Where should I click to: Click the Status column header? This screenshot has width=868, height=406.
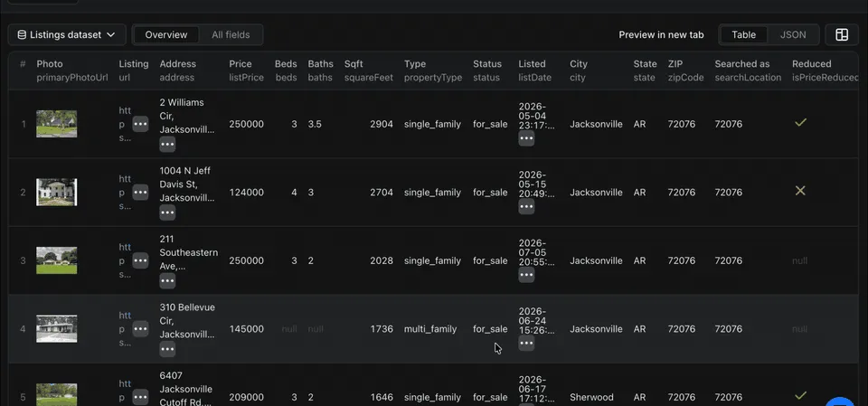487,71
